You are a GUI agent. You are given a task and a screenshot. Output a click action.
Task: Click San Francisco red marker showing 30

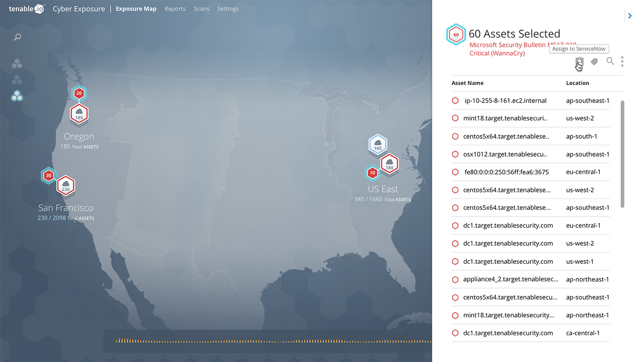point(49,175)
